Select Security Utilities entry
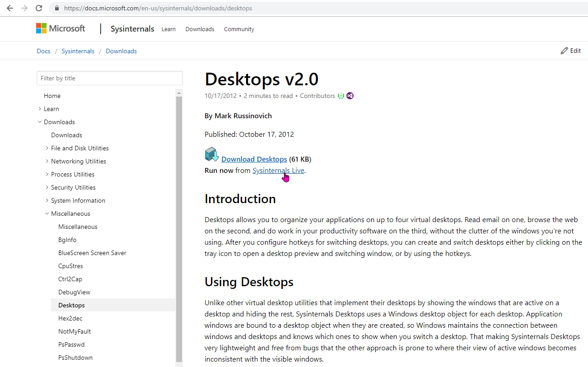 coord(73,187)
